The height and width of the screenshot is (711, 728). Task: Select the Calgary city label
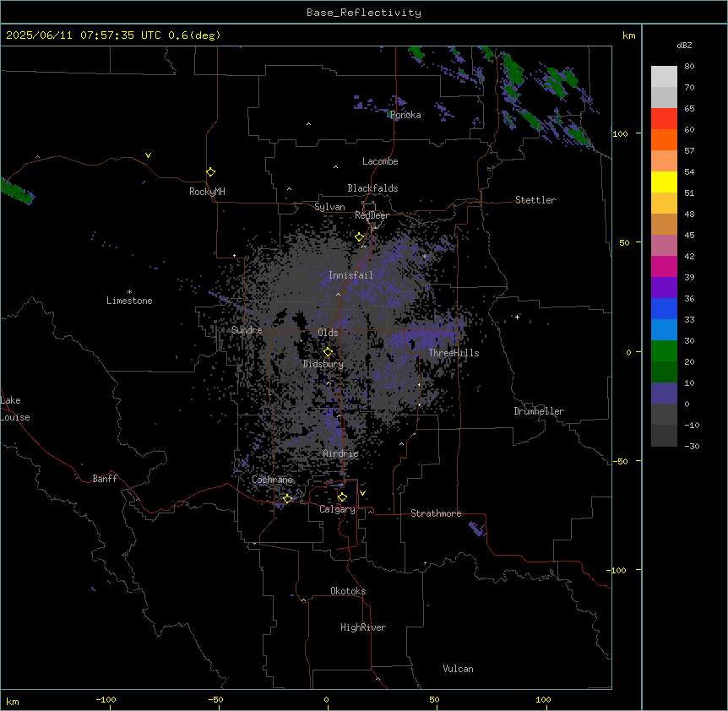pos(338,509)
